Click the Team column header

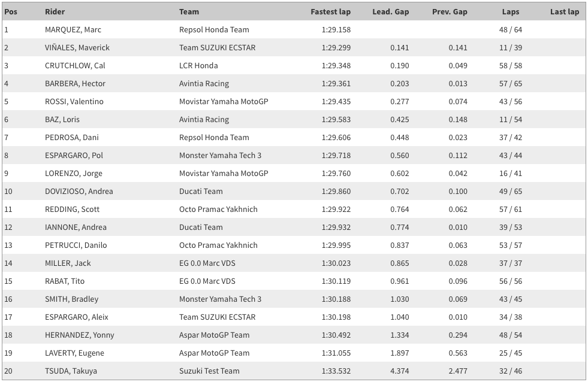coord(189,11)
